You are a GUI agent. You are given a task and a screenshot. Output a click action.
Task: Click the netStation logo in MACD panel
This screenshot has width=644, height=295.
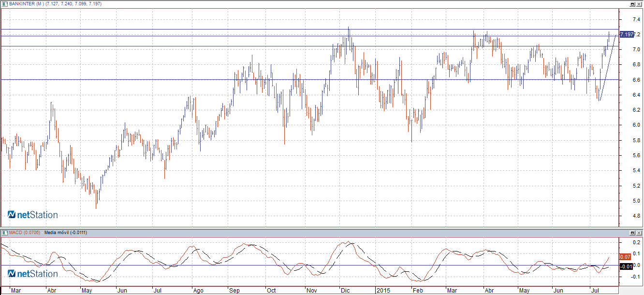tap(32, 274)
